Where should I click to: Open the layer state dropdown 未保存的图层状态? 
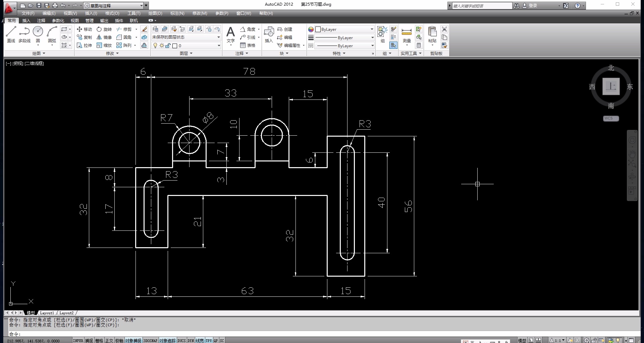(x=186, y=37)
